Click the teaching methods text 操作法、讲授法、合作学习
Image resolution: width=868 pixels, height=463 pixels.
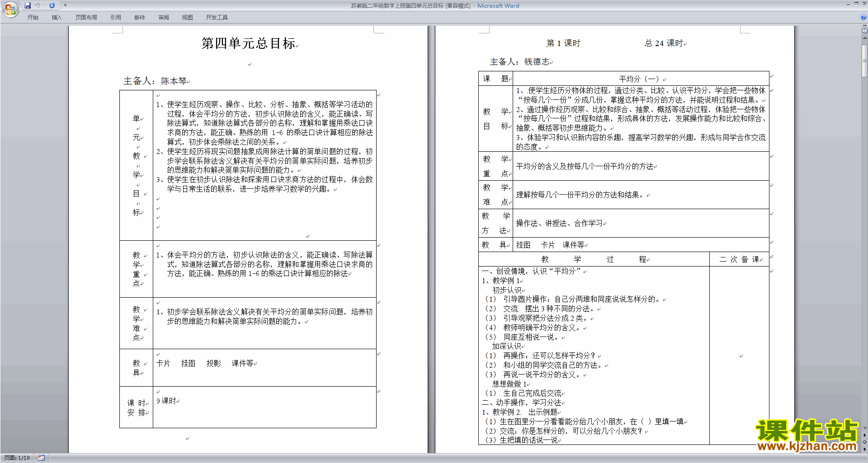pyautogui.click(x=559, y=223)
